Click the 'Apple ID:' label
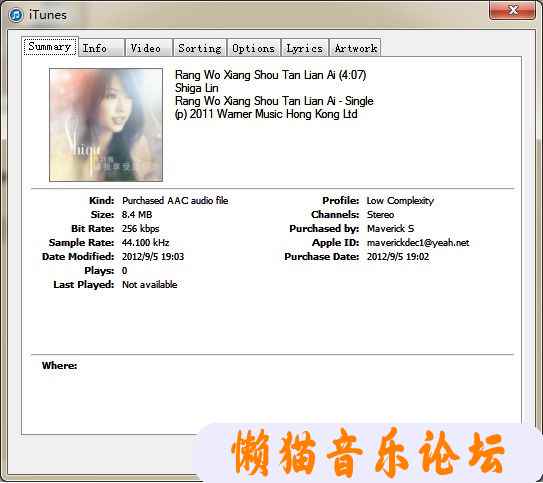Viewport: 543px width, 483px height. click(335, 243)
